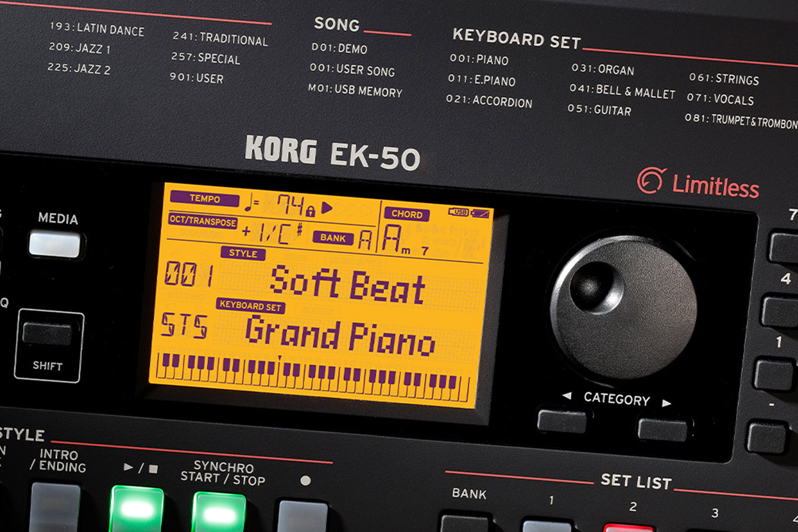Click the 257: SPECIAL panel entry
The image size is (798, 532).
[x=205, y=57]
